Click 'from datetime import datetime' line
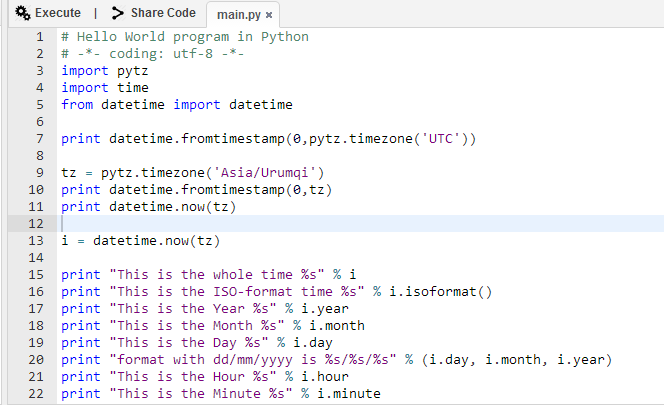The height and width of the screenshot is (405, 664). (177, 105)
